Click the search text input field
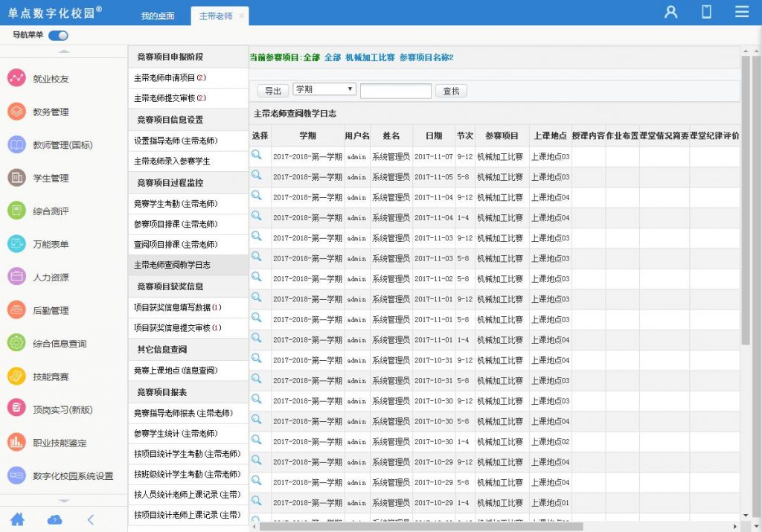762x532 pixels. click(396, 91)
